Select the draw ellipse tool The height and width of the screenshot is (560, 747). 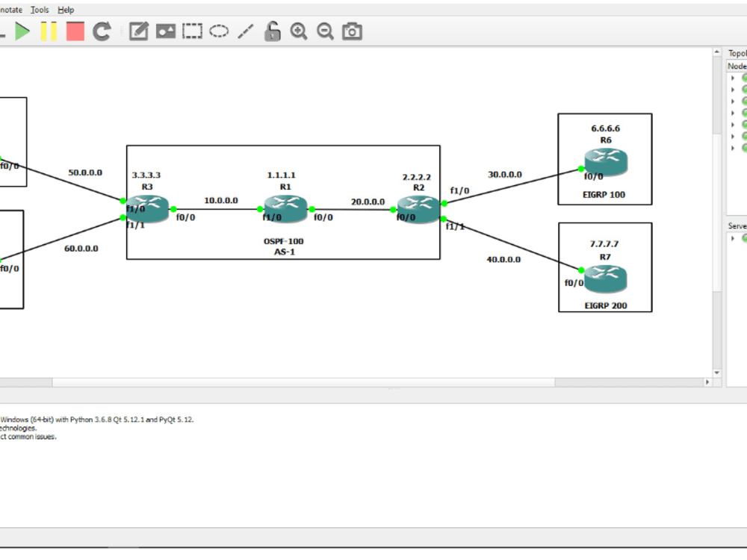click(218, 31)
